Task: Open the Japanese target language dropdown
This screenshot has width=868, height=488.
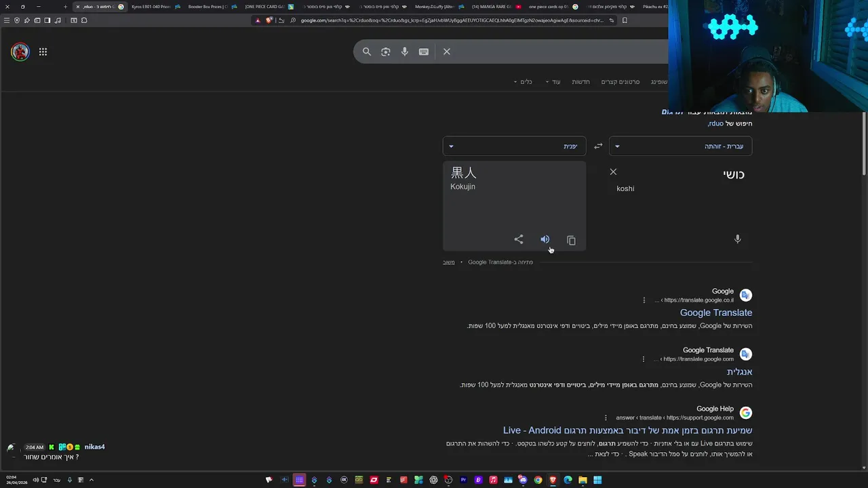Action: pos(515,146)
